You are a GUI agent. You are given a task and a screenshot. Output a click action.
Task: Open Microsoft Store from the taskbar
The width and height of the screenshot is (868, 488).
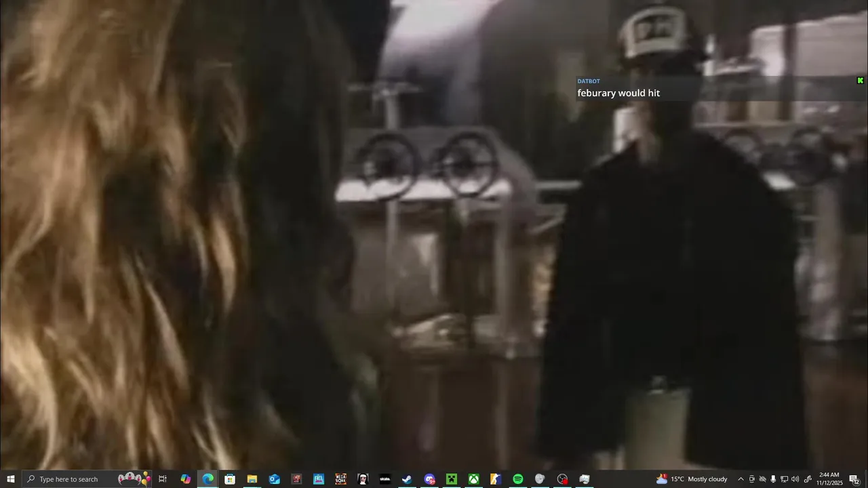pos(230,479)
